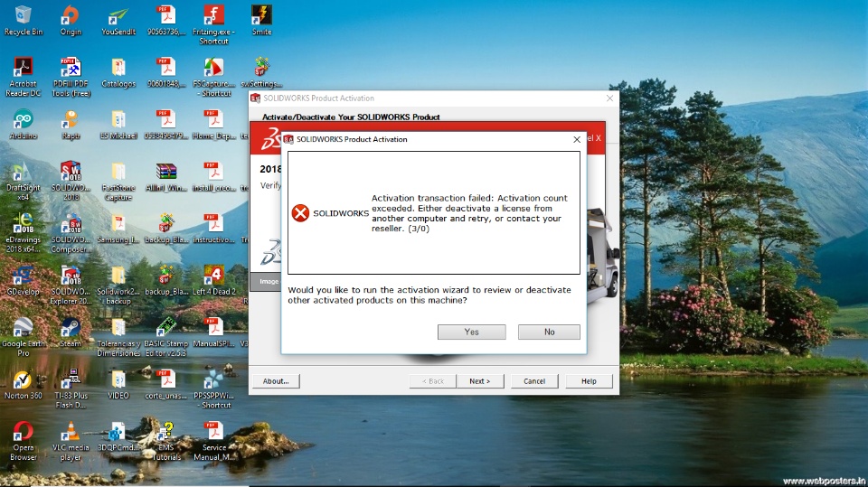Close the background SOLIDWORKS Product Activation window
Viewport: 868px width, 487px height.
pos(609,98)
